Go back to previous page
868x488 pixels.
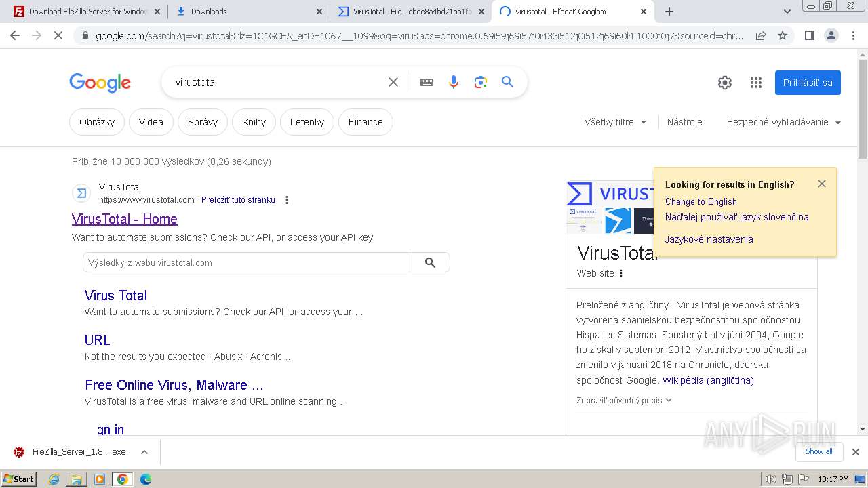click(x=15, y=35)
